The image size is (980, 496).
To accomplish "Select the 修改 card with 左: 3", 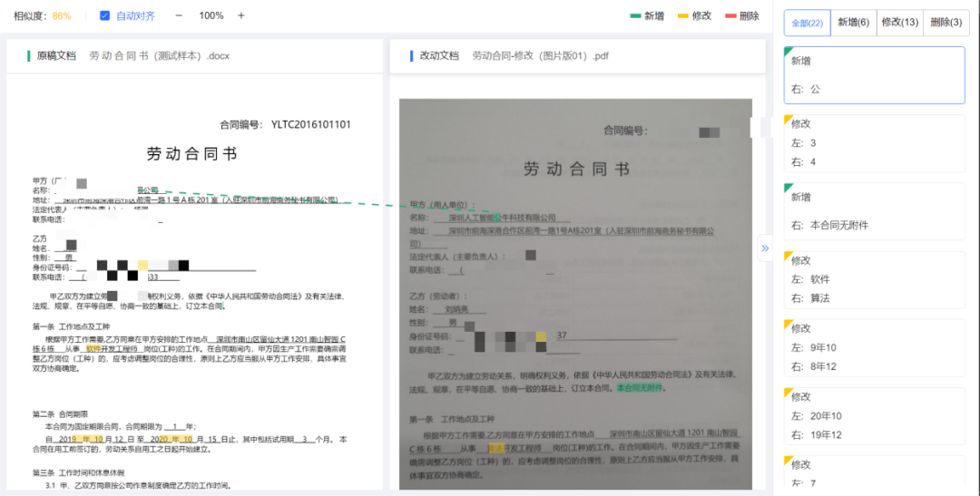I will tap(874, 143).
